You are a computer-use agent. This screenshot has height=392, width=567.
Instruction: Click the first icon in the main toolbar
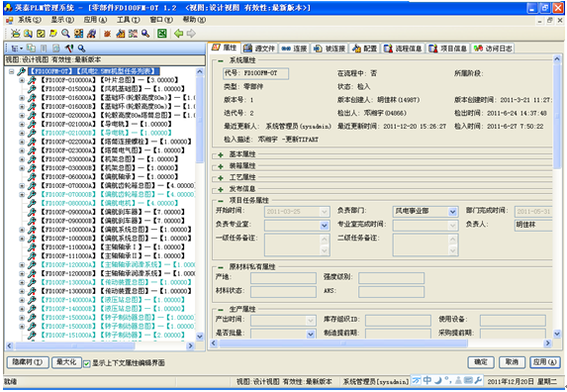[15, 34]
